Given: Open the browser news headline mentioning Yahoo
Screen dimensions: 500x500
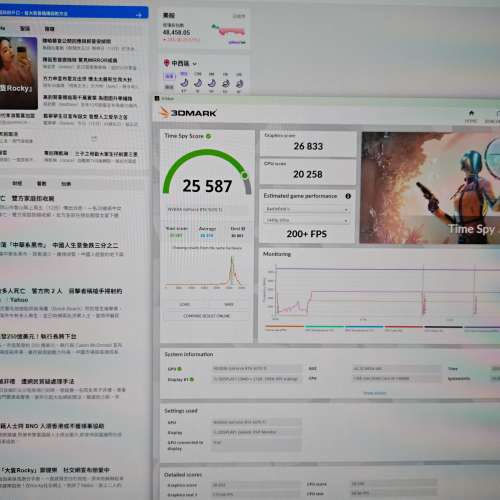Looking at the screenshot, I should (x=61, y=295).
